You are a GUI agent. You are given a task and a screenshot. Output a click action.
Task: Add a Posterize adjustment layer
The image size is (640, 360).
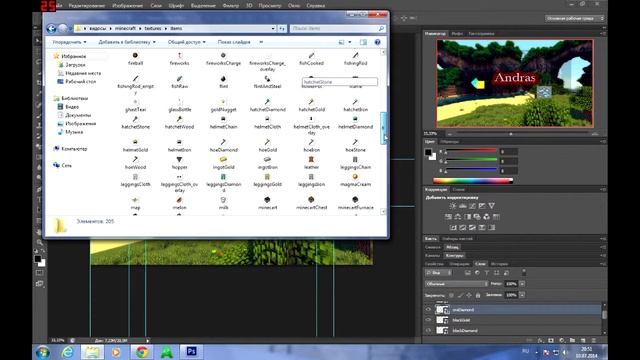pos(463,227)
